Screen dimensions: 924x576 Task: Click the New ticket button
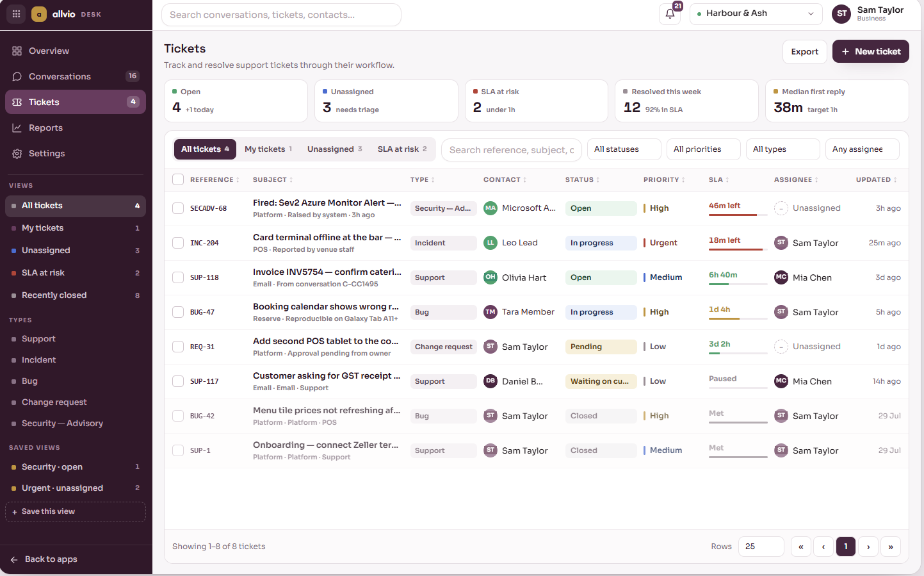point(870,51)
